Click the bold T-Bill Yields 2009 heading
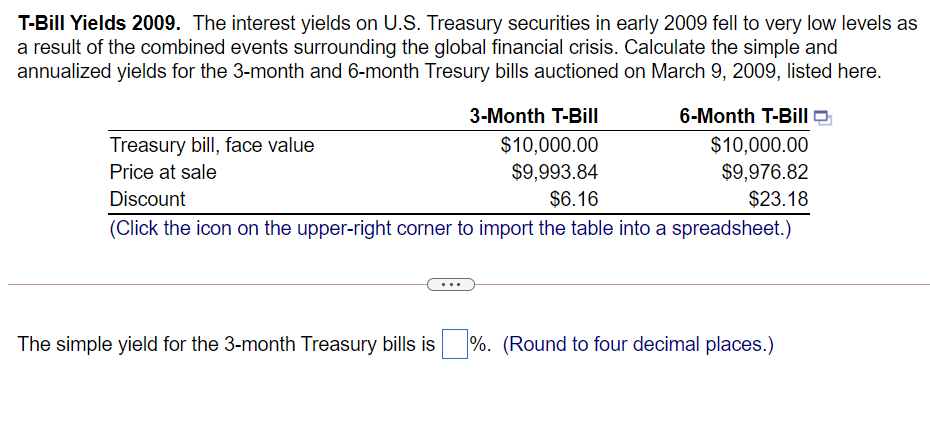Screen dimensions: 930x436 [100, 24]
